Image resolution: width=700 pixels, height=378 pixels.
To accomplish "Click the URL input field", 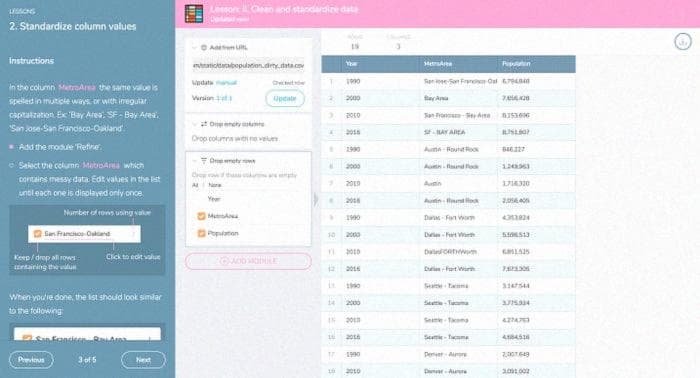I will (x=248, y=66).
